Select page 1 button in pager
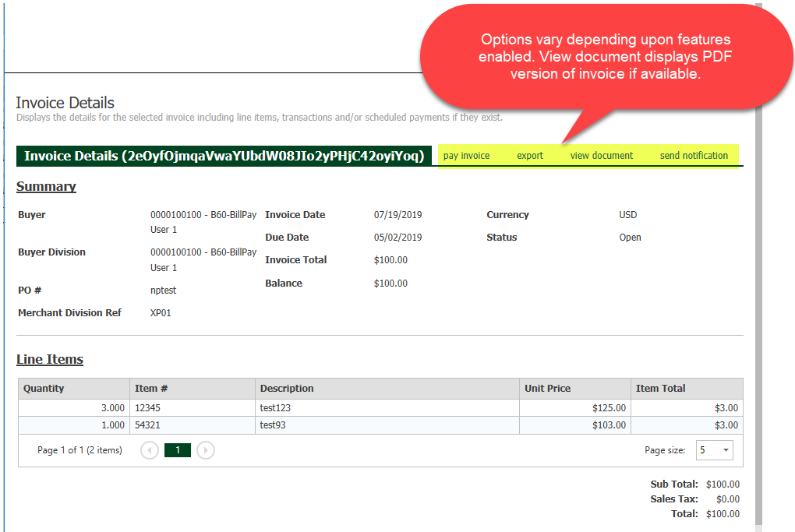Screen dimensions: 795x532 click(x=178, y=450)
